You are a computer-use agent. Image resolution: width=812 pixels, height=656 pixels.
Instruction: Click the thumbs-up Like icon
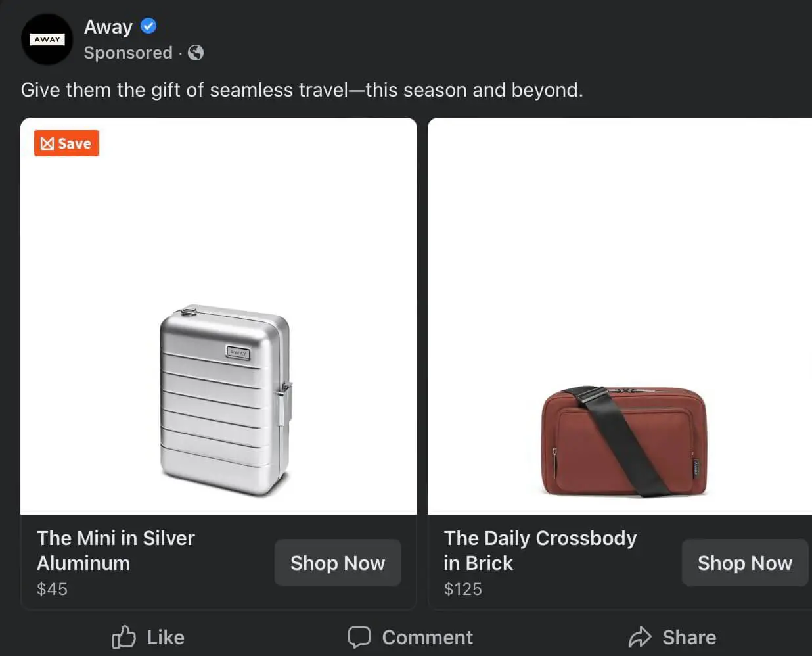(124, 636)
